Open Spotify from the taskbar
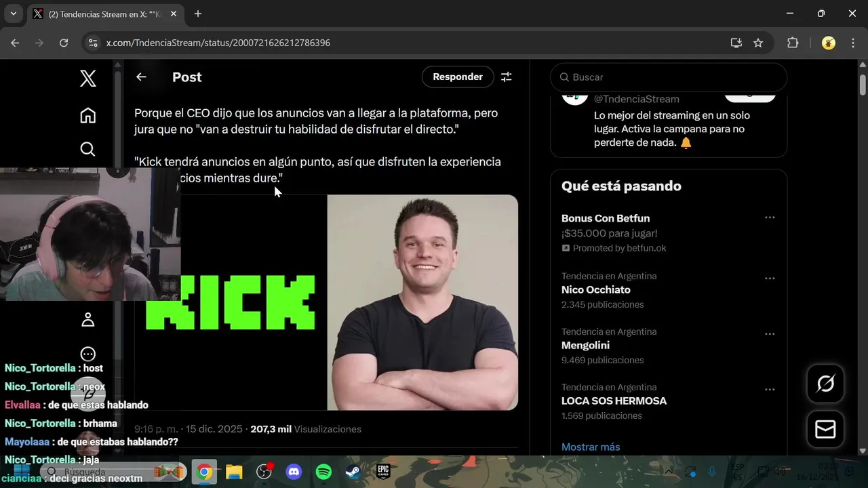This screenshot has height=488, width=868. 323,472
